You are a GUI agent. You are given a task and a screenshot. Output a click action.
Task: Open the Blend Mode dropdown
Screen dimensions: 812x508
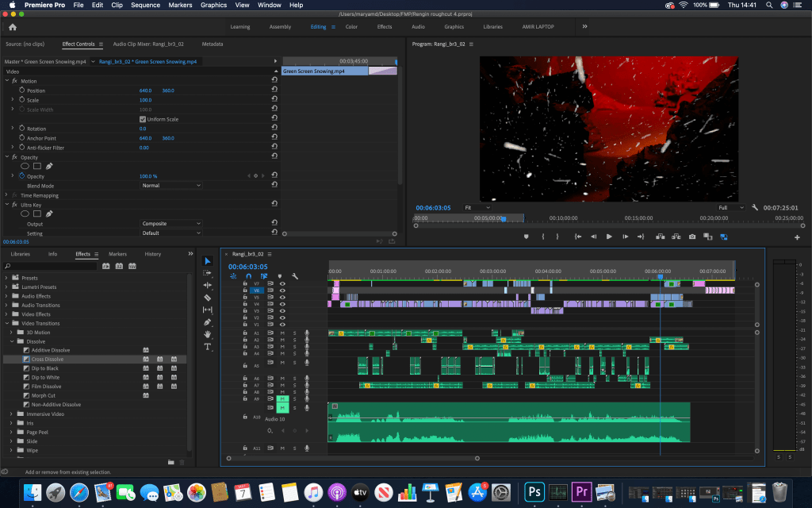[171, 186]
